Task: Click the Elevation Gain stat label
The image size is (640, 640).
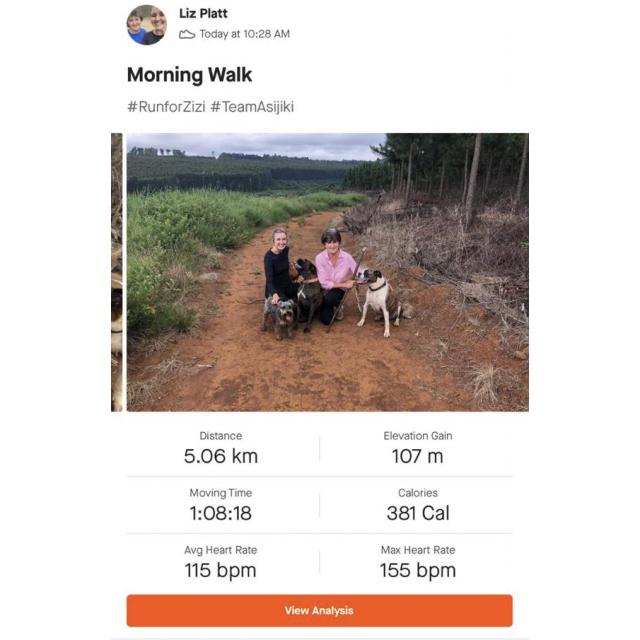Action: pyautogui.click(x=417, y=436)
